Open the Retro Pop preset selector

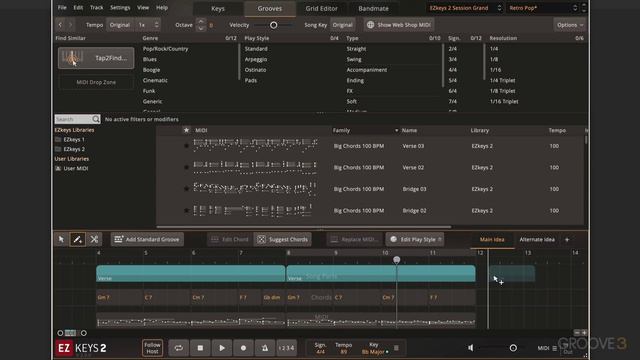(543, 8)
